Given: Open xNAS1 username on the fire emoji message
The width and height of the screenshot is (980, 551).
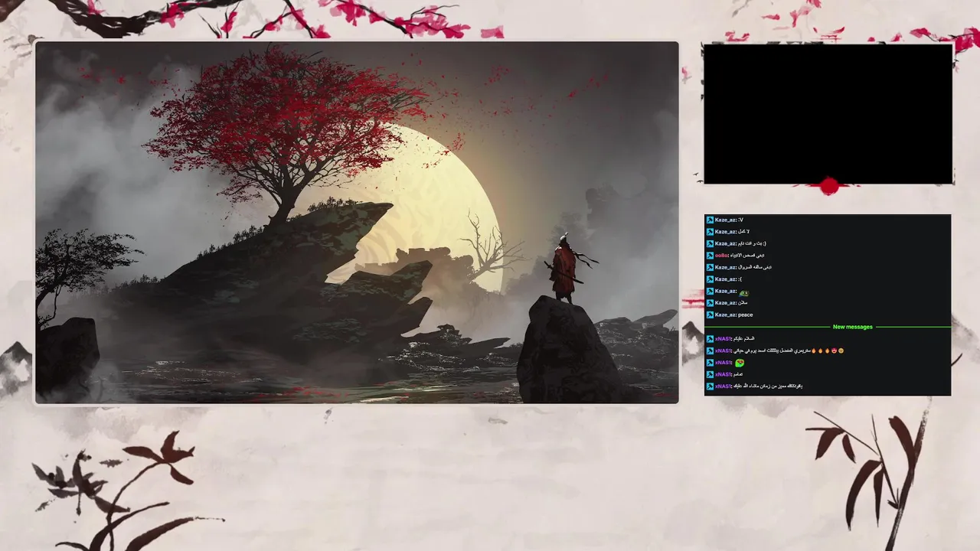Looking at the screenshot, I should point(723,350).
